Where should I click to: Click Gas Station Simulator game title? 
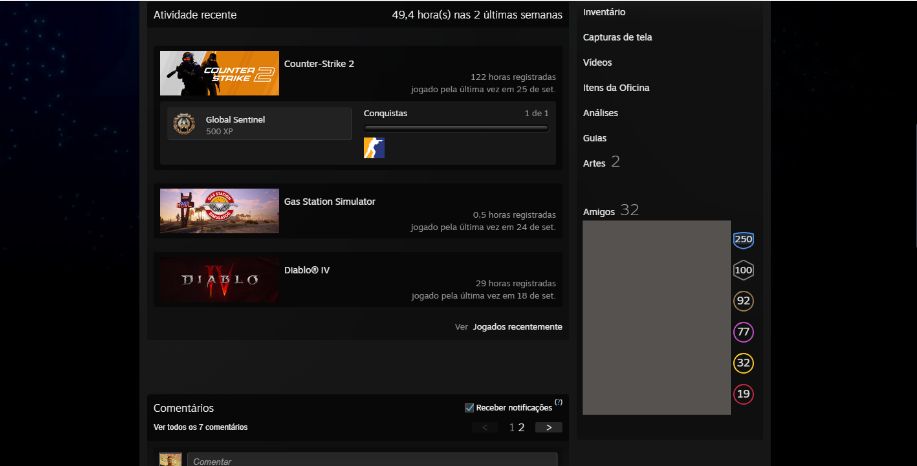[329, 201]
